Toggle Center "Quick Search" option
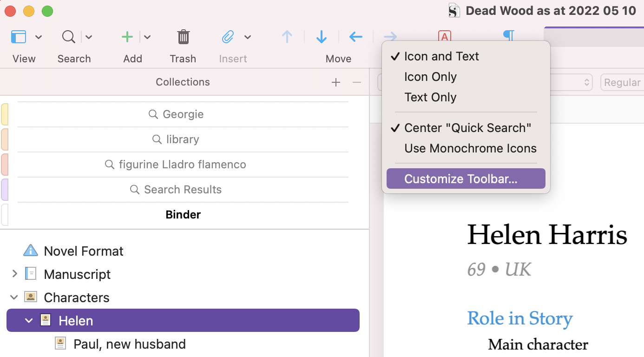Viewport: 644px width, 357px height. point(467,128)
